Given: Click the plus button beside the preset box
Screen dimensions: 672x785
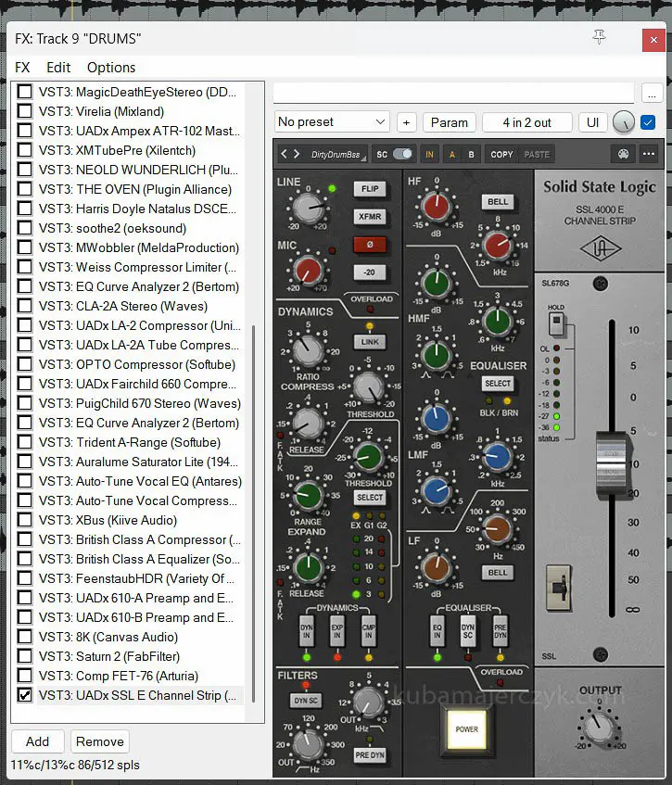Looking at the screenshot, I should [x=406, y=122].
